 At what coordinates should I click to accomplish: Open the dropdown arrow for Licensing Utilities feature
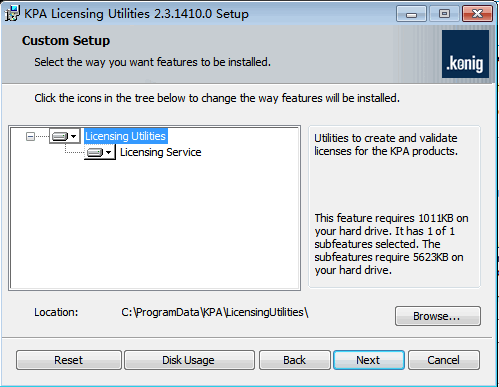74,136
